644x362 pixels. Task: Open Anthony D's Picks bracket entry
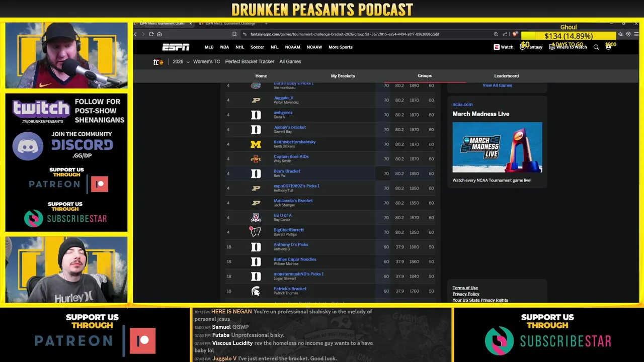click(x=290, y=245)
